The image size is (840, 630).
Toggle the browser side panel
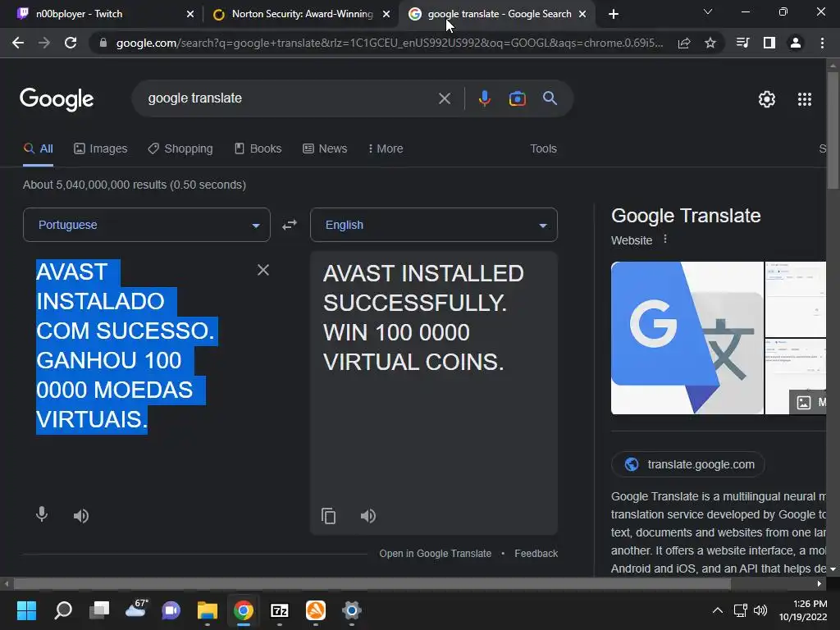click(x=769, y=43)
